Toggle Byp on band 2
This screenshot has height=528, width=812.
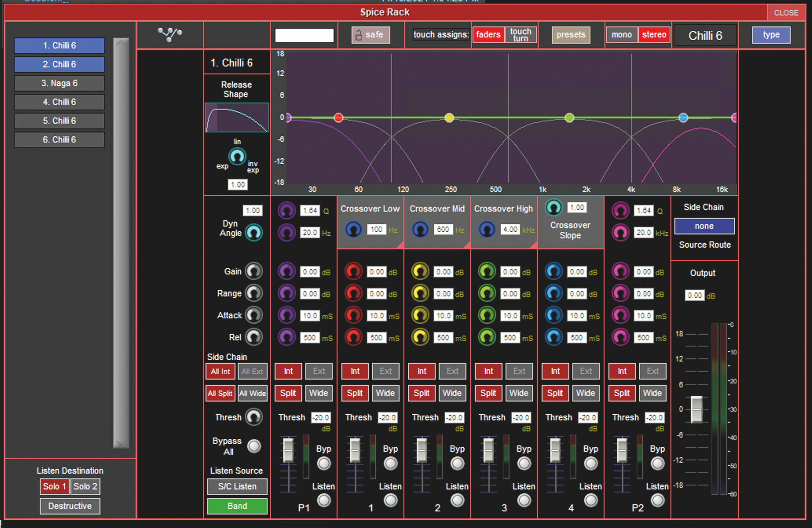click(x=457, y=463)
